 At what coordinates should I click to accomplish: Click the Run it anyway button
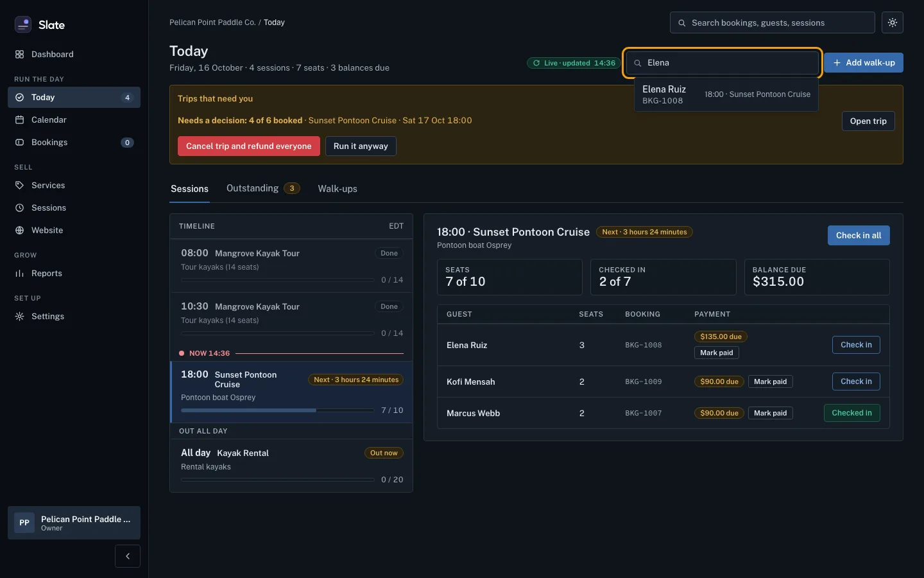(361, 146)
